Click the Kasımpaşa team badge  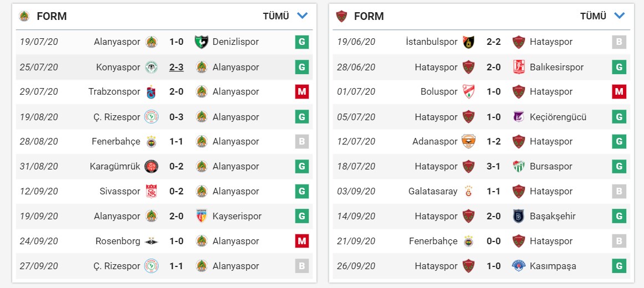(x=518, y=266)
